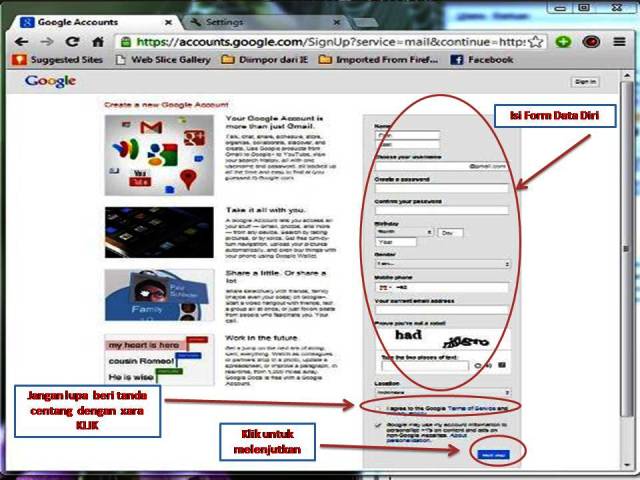Click the birthday Day field
The height and width of the screenshot is (480, 640).
tap(451, 233)
